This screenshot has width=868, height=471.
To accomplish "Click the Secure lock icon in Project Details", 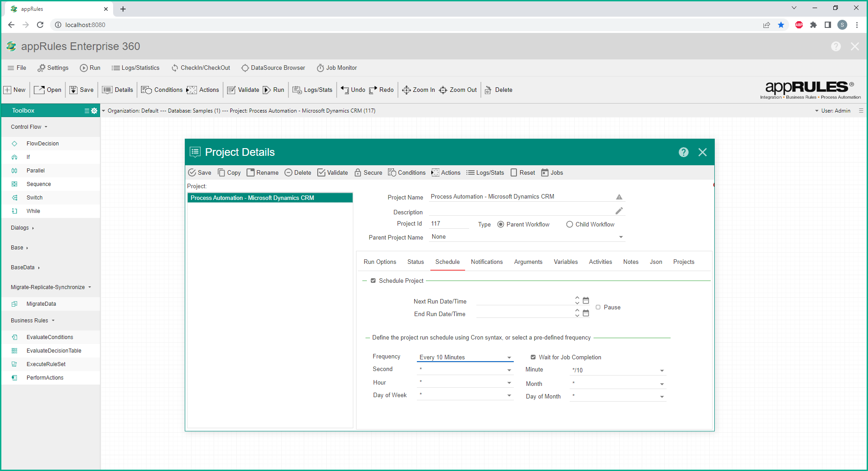I will coord(358,172).
